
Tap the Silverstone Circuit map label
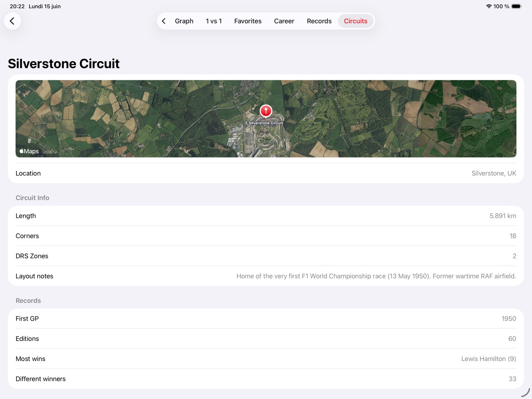(266, 123)
